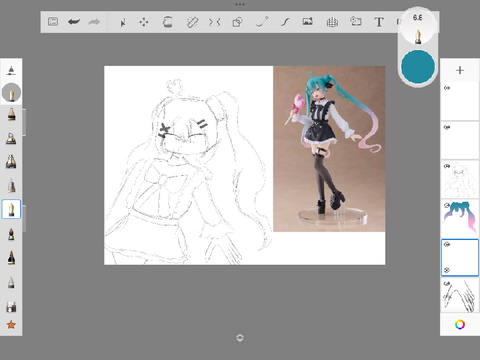Image resolution: width=480 pixels, height=360 pixels.
Task: Select the brown paintbrush
Action: click(11, 234)
